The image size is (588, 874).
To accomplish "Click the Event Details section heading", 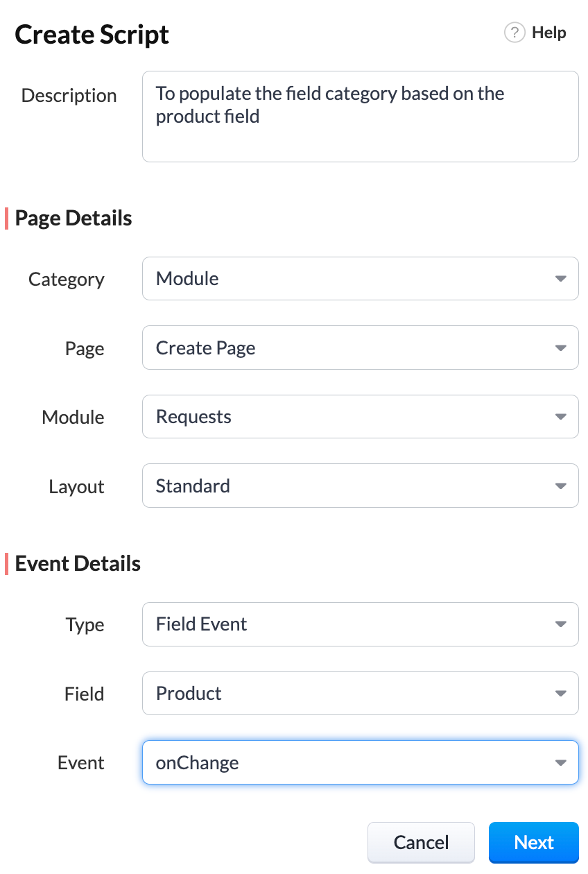I will click(x=78, y=564).
